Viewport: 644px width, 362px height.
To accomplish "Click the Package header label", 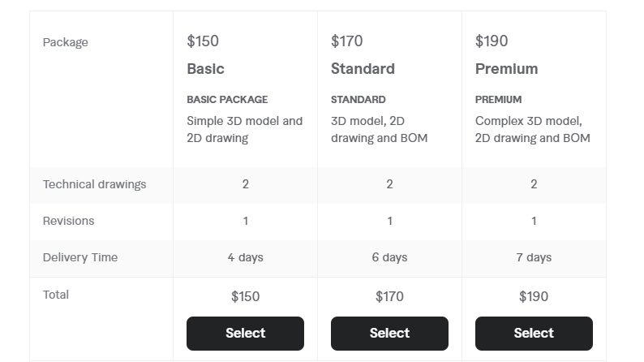I will pos(66,42).
